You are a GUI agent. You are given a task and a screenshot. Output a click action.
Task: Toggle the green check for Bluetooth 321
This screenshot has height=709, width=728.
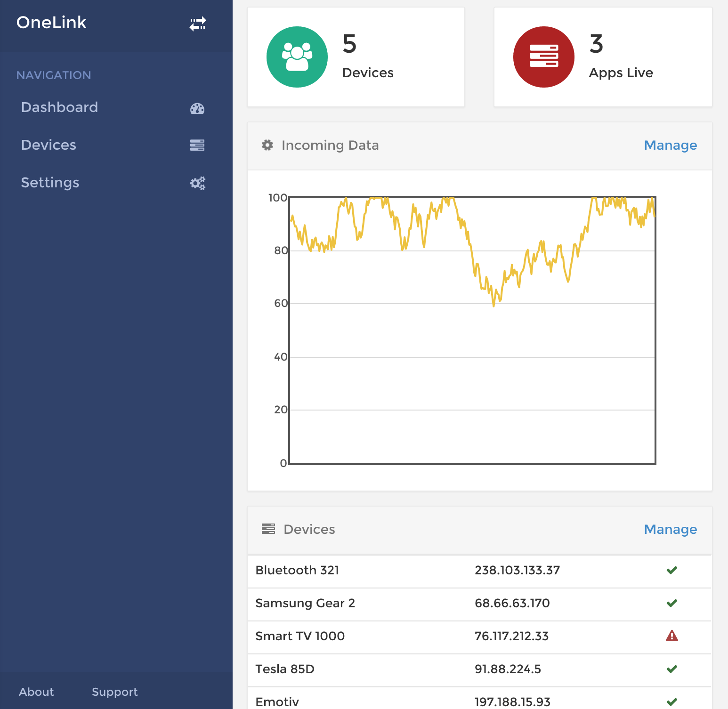672,570
